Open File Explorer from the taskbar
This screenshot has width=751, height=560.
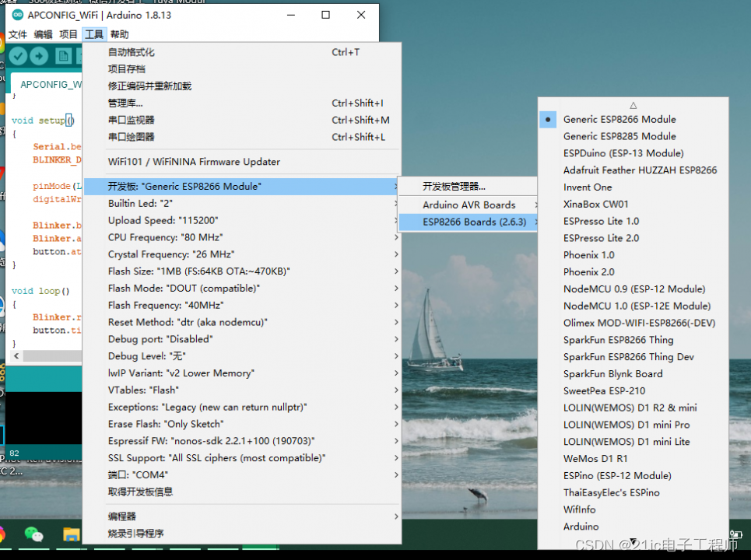pyautogui.click(x=71, y=534)
